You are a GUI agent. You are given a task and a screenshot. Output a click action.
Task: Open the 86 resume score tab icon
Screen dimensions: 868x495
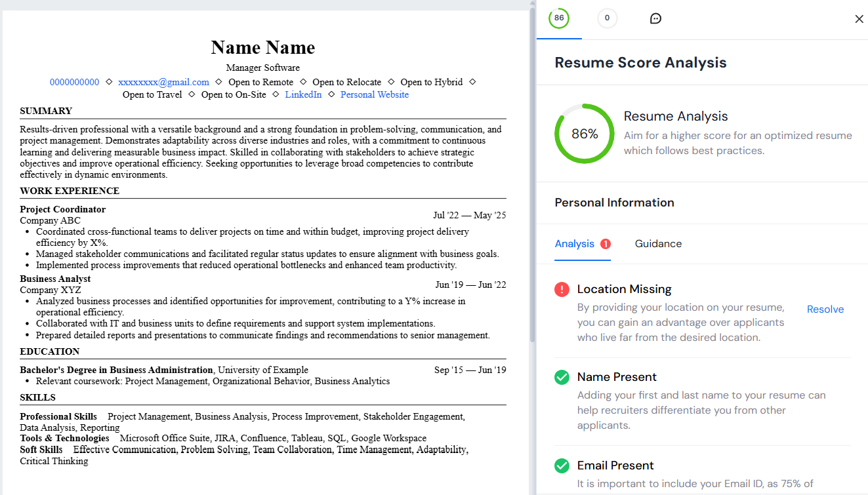point(558,18)
